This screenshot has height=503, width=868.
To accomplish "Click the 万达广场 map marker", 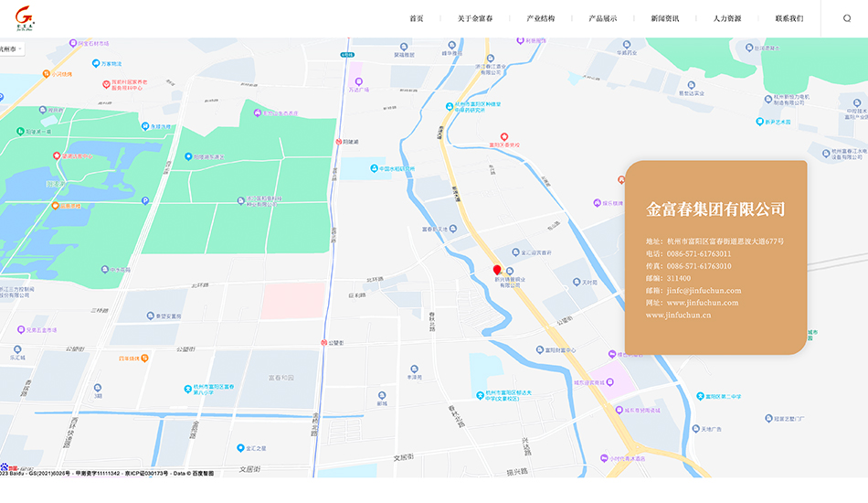I will (x=358, y=80).
